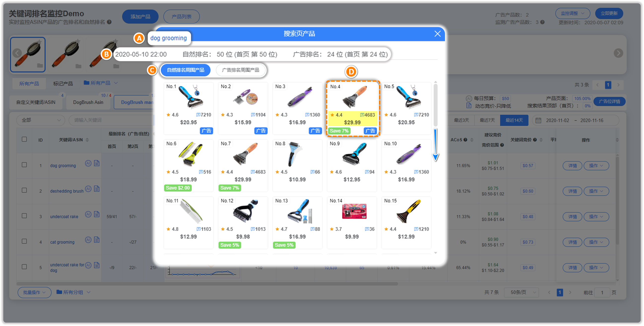Click the popup's vertical scrollbar thumb
Viewport: 644px width, 326px height.
(435, 105)
